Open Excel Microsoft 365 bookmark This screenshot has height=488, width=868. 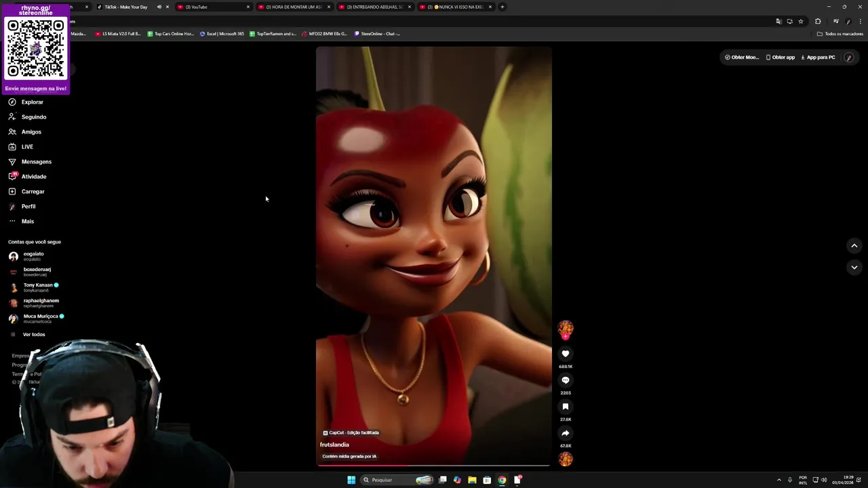[x=222, y=33]
